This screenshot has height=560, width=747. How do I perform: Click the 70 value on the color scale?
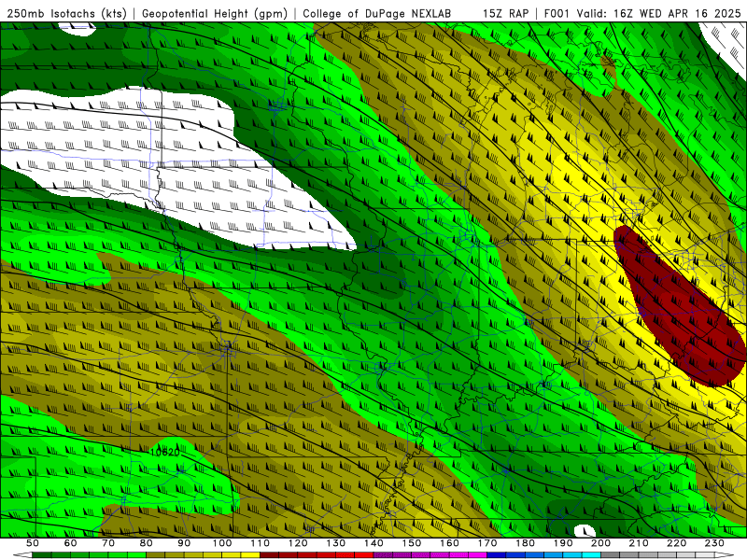coord(108,543)
